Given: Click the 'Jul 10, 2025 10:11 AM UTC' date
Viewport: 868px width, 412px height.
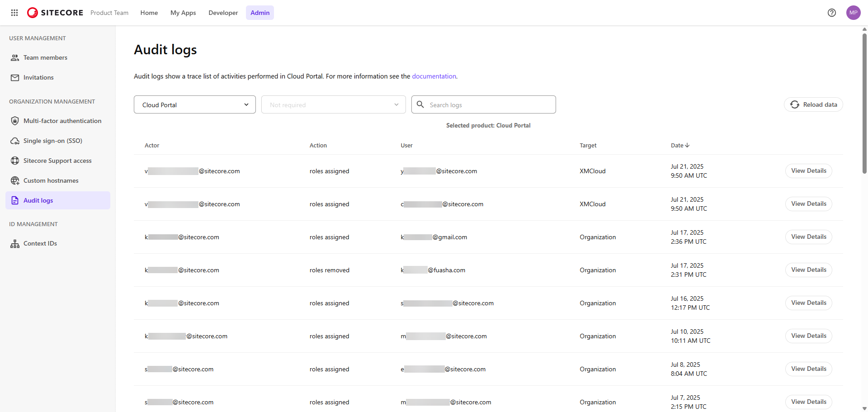Looking at the screenshot, I should pyautogui.click(x=691, y=336).
